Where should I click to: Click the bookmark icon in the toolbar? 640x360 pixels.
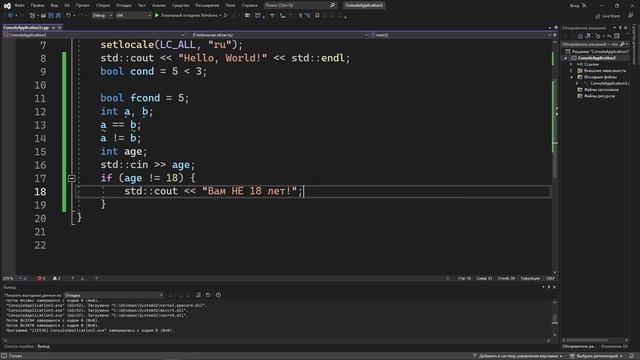coord(317,16)
